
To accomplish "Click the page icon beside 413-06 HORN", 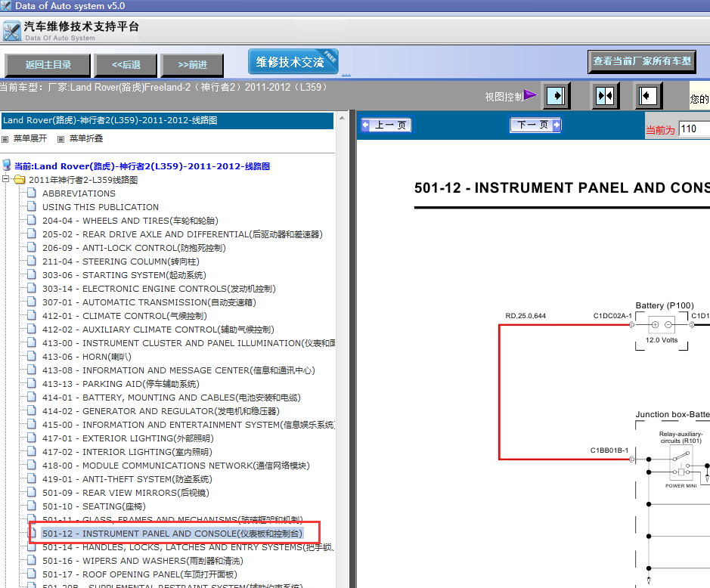I will click(32, 357).
